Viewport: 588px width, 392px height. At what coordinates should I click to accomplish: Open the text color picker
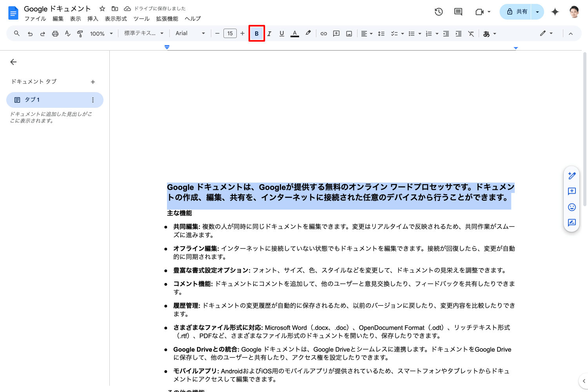click(x=295, y=34)
